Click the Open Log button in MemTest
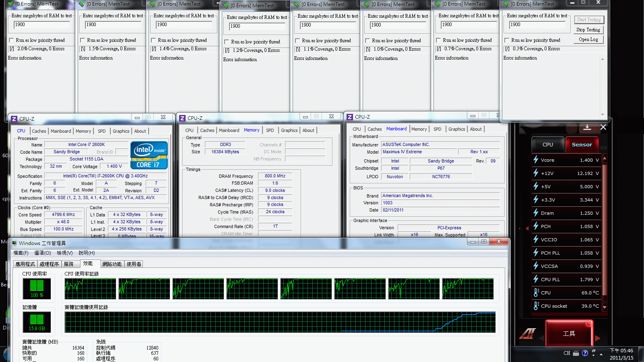 [x=588, y=39]
